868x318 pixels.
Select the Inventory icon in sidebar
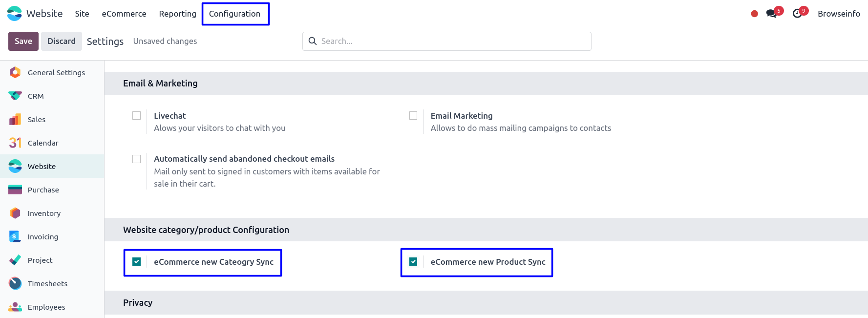pos(15,213)
